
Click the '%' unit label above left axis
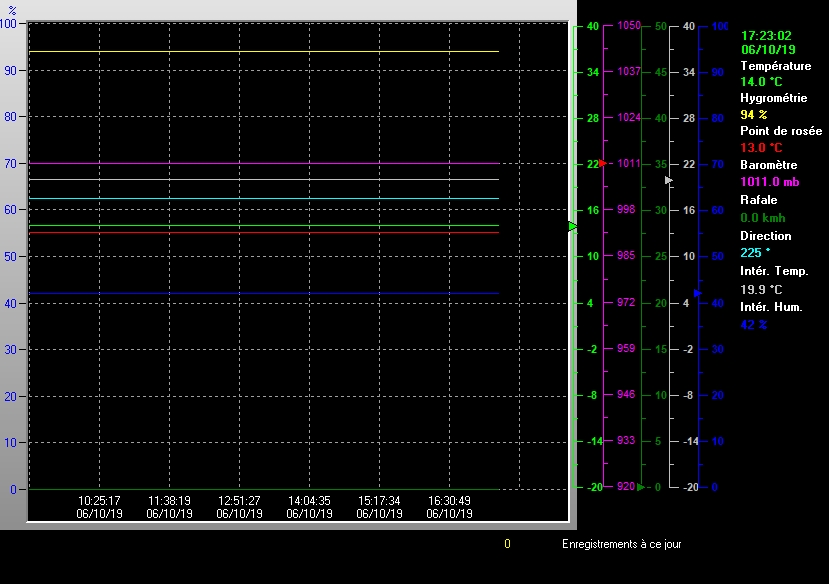coord(12,10)
